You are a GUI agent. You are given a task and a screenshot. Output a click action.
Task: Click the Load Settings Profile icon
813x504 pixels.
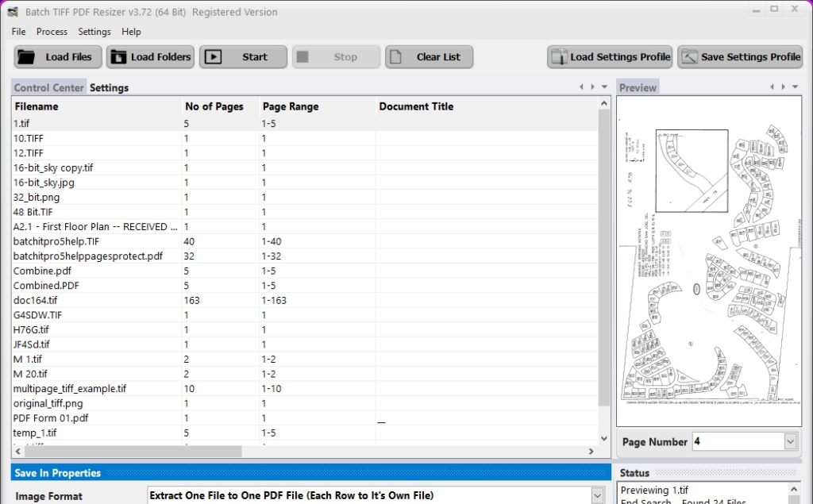(x=560, y=57)
